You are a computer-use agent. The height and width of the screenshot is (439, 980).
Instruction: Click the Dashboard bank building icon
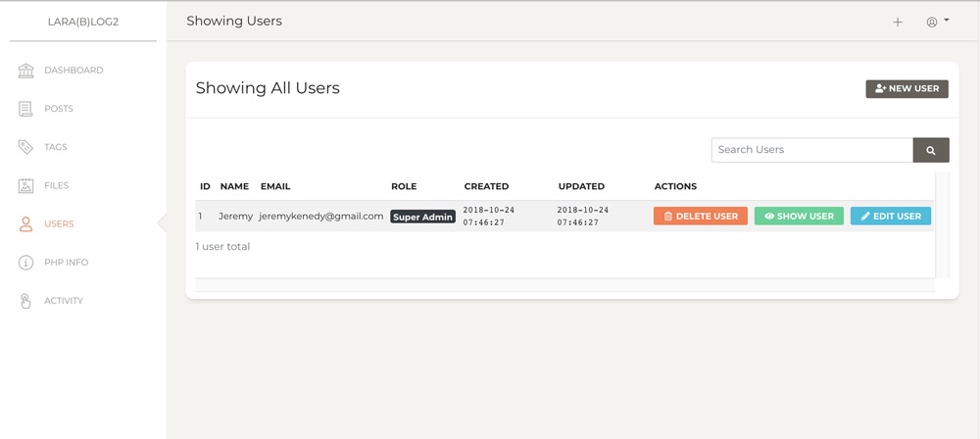(x=25, y=71)
